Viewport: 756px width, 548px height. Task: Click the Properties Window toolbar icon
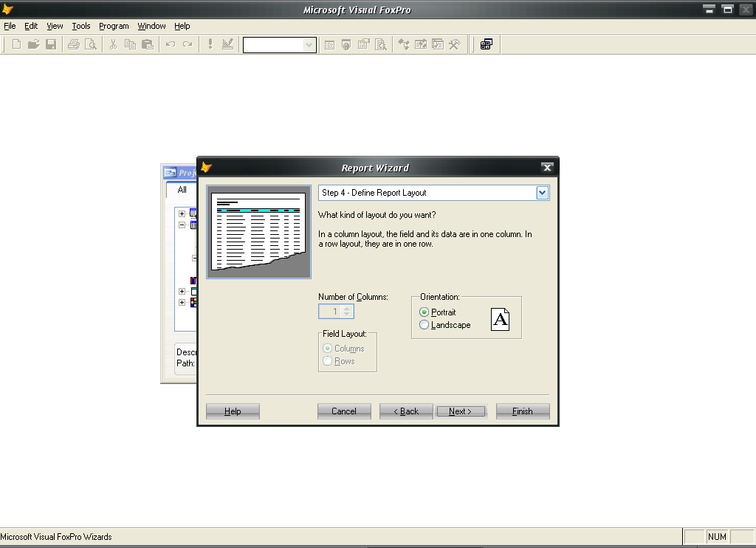pyautogui.click(x=363, y=45)
